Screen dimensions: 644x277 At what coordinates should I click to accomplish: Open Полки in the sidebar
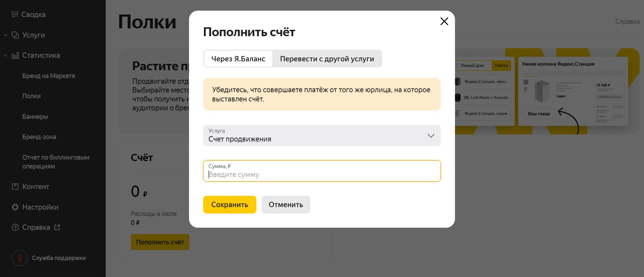[32, 96]
